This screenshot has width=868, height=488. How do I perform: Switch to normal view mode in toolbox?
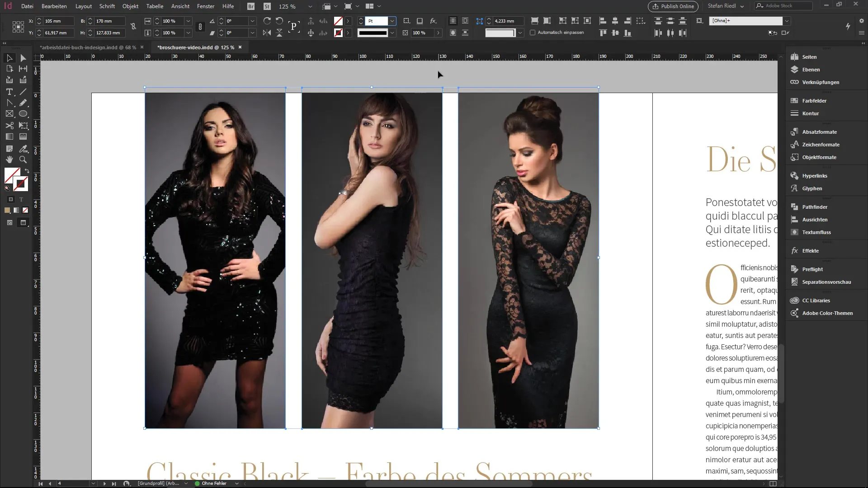9,222
